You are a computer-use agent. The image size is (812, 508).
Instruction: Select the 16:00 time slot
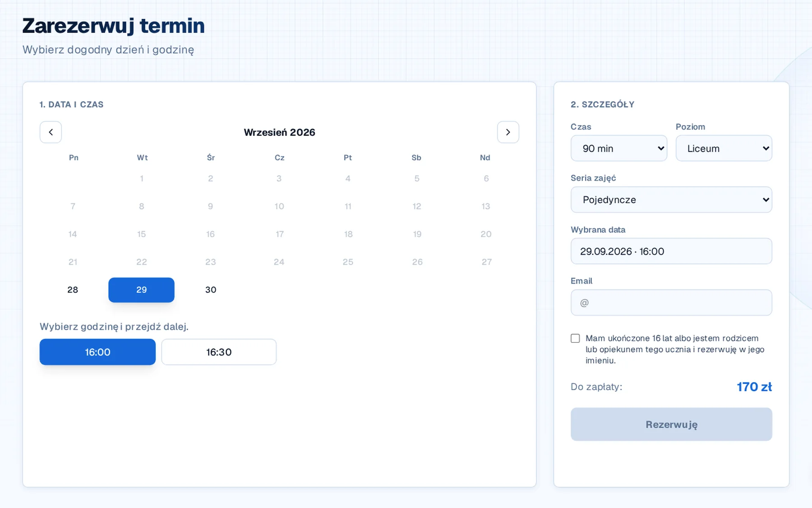[x=97, y=352]
